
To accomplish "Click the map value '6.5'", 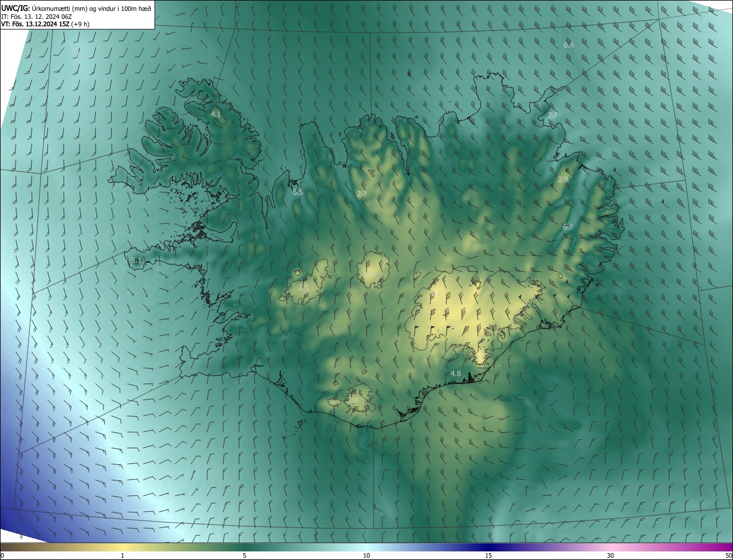I will coord(298,192).
